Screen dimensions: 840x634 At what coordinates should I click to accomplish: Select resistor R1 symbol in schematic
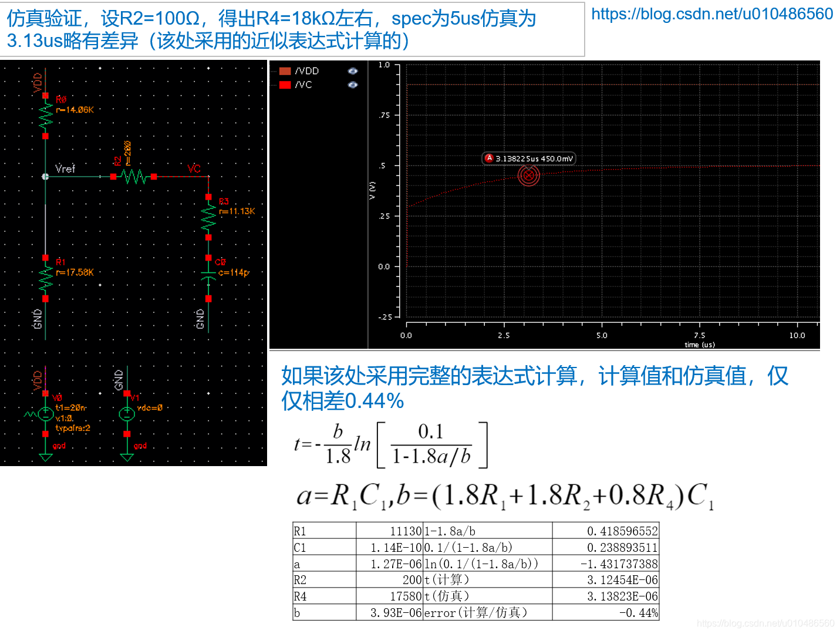coord(45,278)
